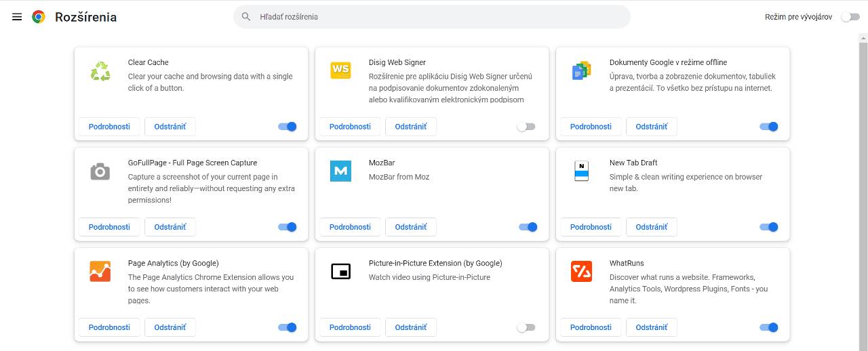Switch off the MozBar toggle

pos(528,227)
